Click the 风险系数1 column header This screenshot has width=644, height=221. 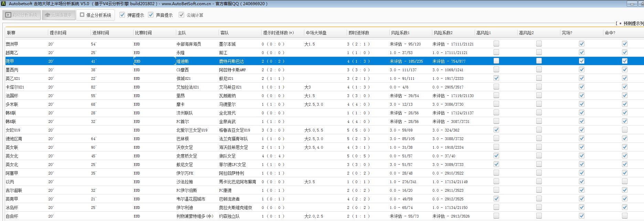coord(400,33)
